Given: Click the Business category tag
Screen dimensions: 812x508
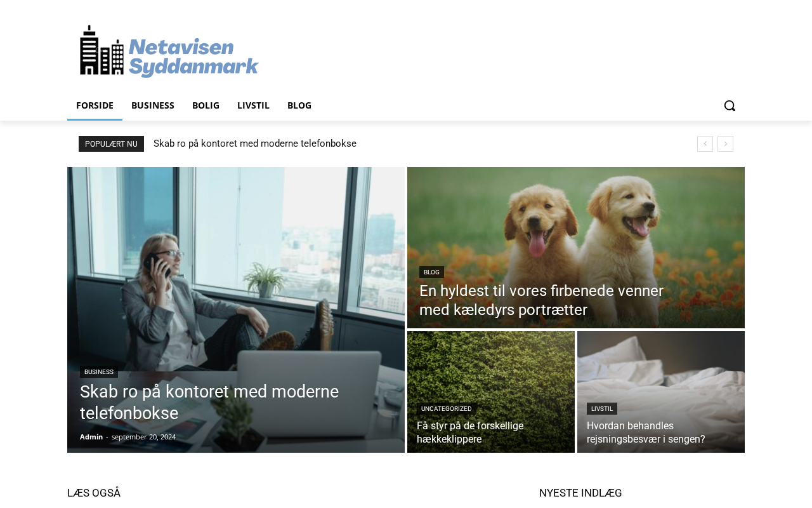Looking at the screenshot, I should [x=99, y=372].
